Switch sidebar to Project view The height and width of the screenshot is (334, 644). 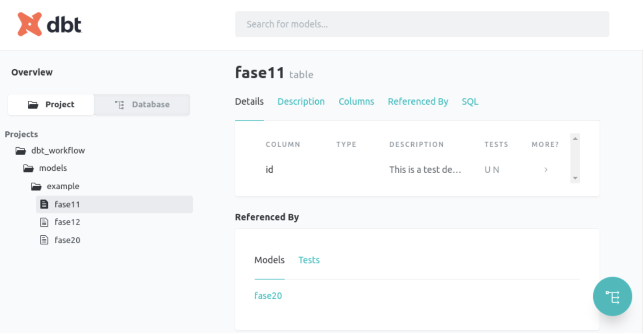tap(51, 104)
